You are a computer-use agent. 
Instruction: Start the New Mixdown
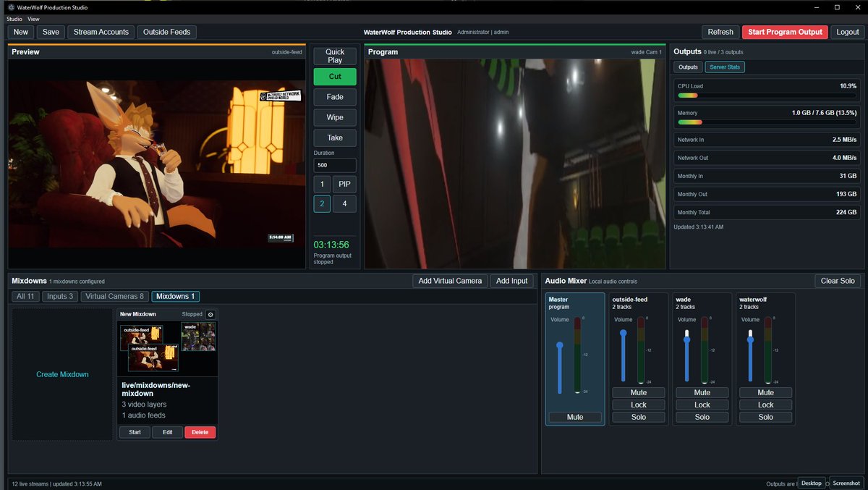click(135, 432)
